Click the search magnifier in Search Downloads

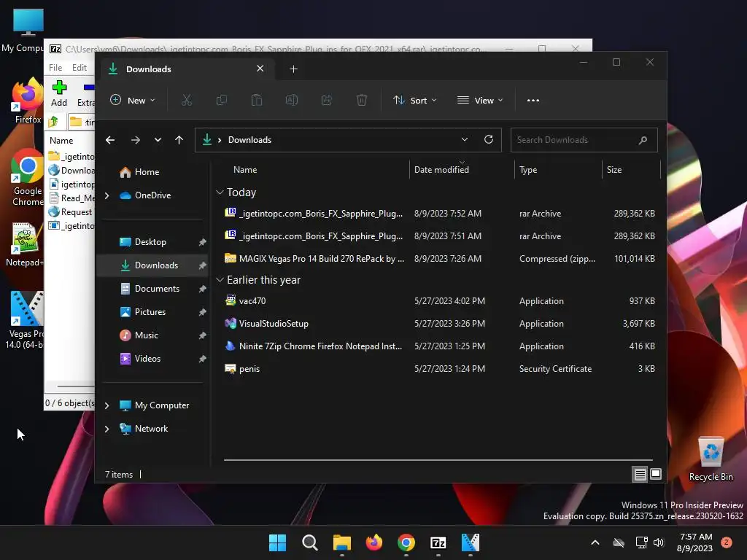[643, 140]
